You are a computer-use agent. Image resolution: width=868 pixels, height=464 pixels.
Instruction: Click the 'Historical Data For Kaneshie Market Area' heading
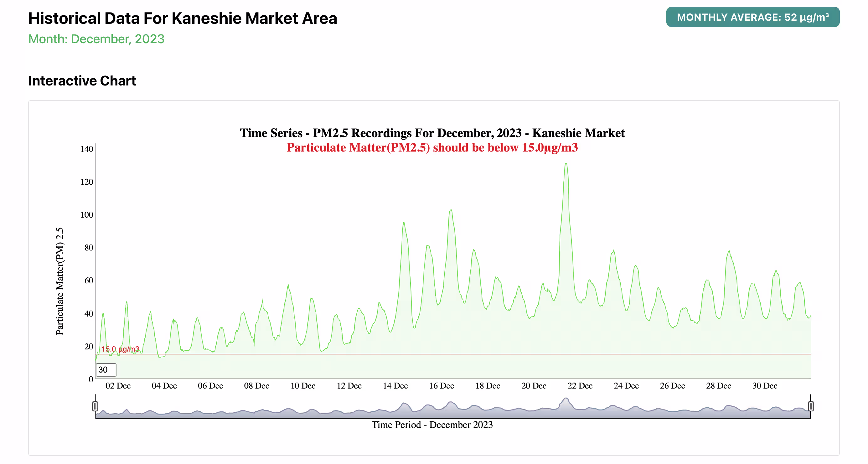(182, 18)
